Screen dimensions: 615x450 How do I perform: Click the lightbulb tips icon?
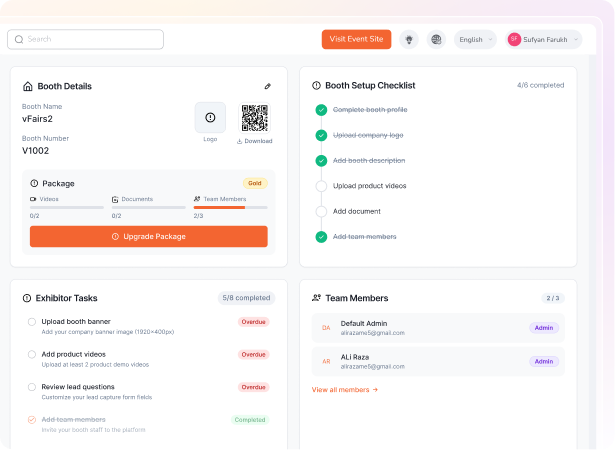tap(409, 40)
